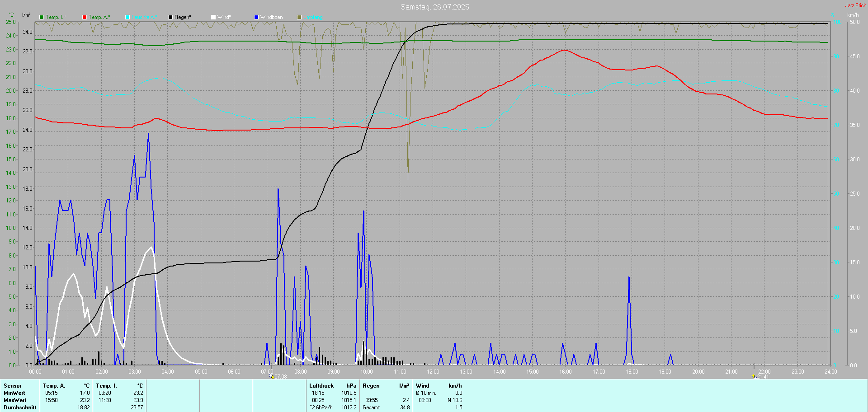Click the '18:00' time axis label
Image resolution: width=868 pixels, height=412 pixels.
coord(632,372)
